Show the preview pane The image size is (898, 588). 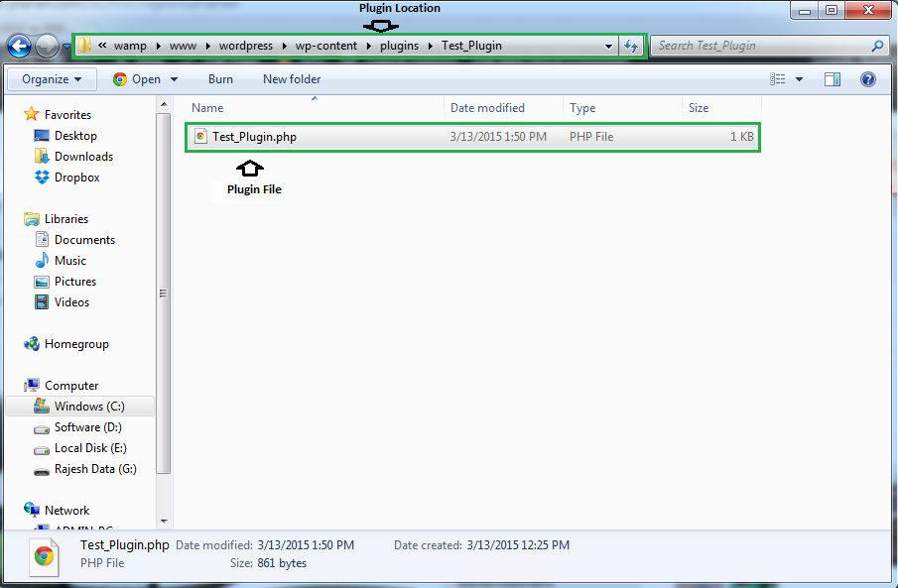click(833, 79)
